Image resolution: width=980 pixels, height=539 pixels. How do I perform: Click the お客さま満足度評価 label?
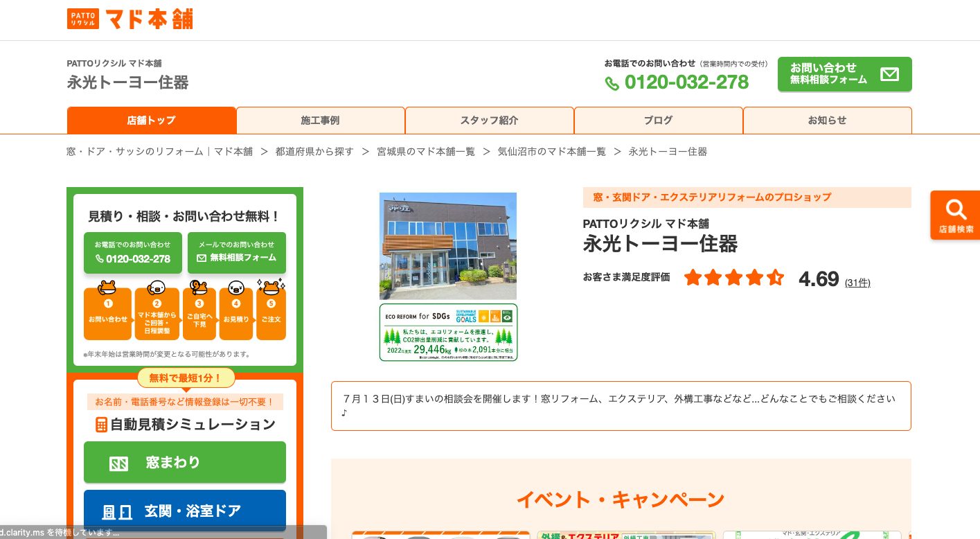point(626,277)
